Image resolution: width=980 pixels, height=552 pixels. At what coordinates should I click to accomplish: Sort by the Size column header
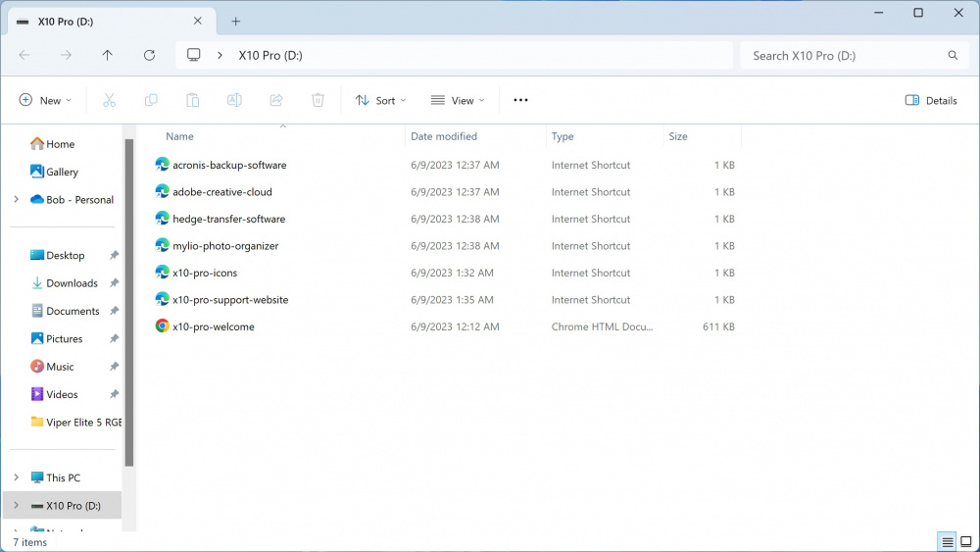click(678, 136)
